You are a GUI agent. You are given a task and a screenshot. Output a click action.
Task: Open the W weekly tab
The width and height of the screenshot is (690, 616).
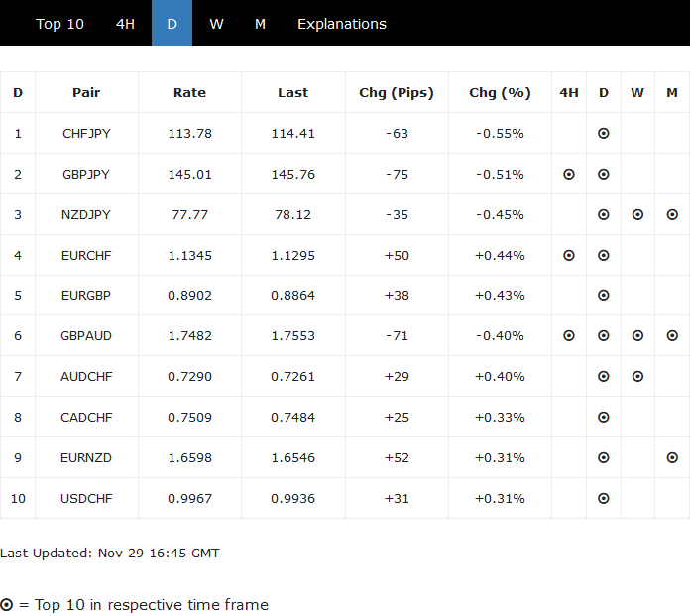point(216,24)
